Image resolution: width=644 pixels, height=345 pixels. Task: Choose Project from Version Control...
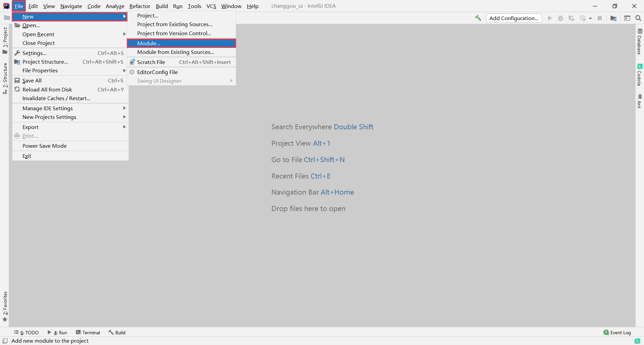tap(181, 33)
